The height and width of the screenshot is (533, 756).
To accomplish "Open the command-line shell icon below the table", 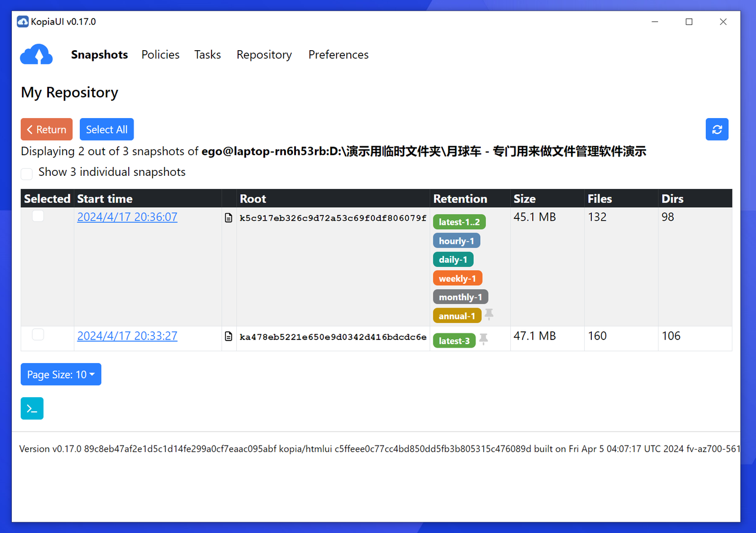I will click(31, 408).
